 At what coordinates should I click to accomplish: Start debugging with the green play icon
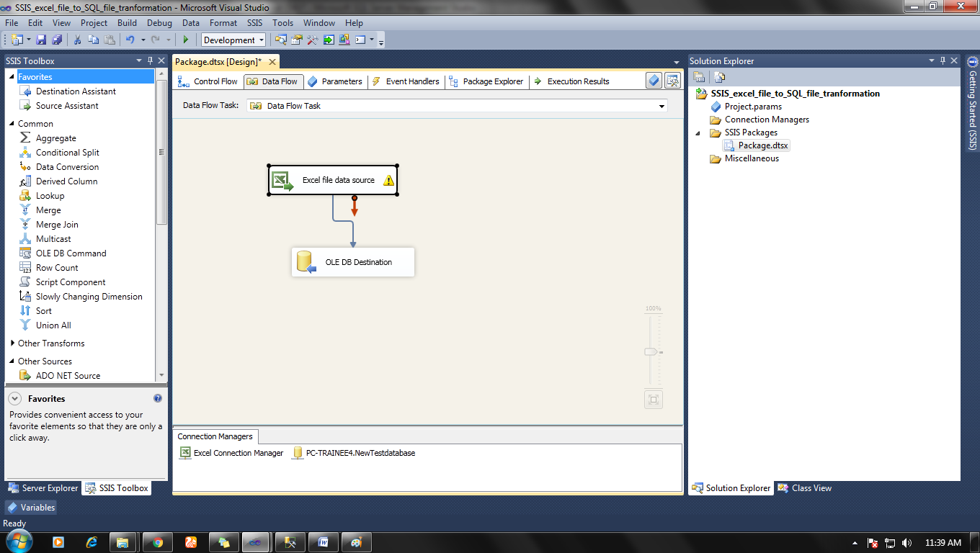click(x=186, y=40)
